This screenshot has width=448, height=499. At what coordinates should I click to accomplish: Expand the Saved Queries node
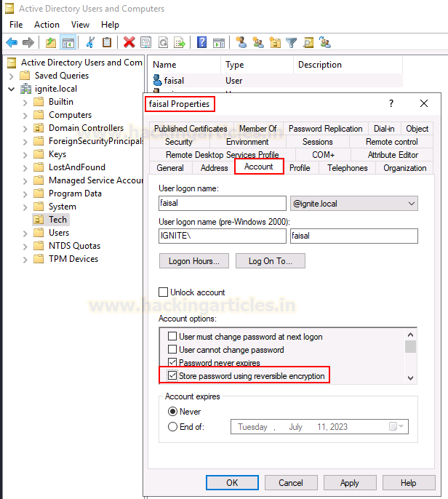click(12, 76)
